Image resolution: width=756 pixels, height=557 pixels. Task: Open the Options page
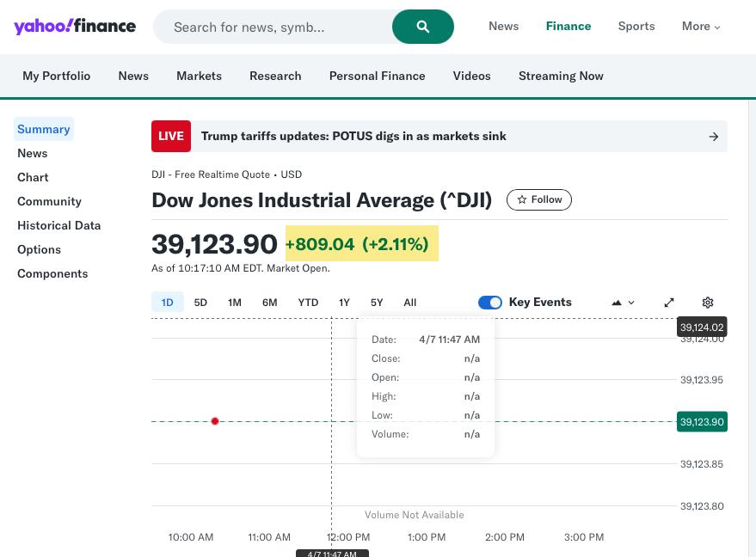coord(39,249)
